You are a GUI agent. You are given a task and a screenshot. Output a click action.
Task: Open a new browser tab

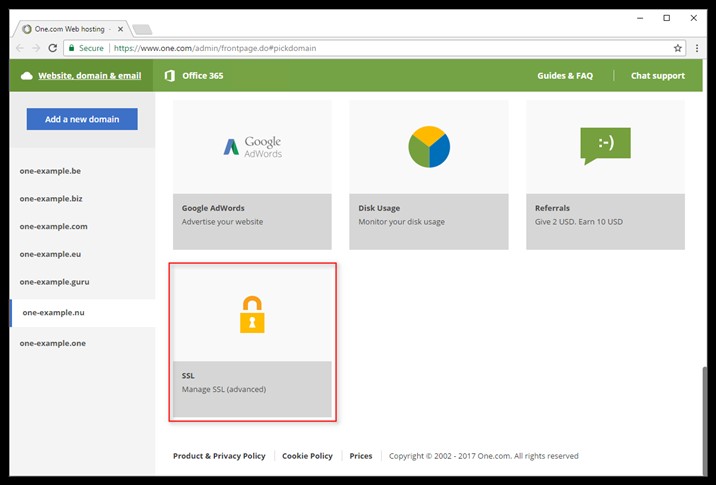pos(142,30)
